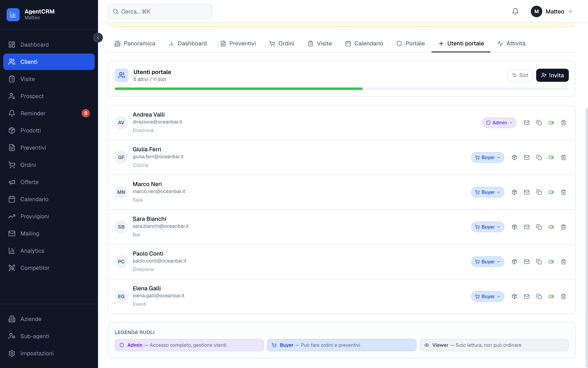588x368 pixels.
Task: Open product catalog icon for Giulia Ferri
Action: click(514, 157)
